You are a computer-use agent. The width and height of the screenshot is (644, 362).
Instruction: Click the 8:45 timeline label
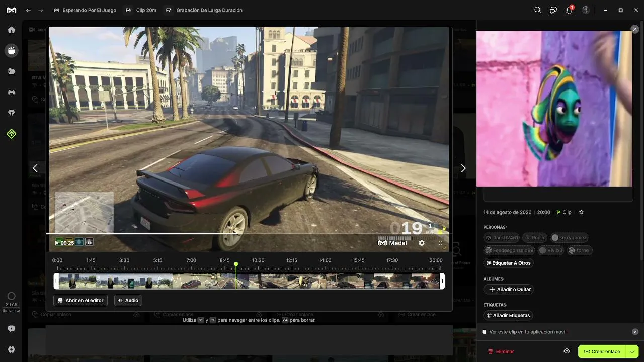pyautogui.click(x=224, y=260)
